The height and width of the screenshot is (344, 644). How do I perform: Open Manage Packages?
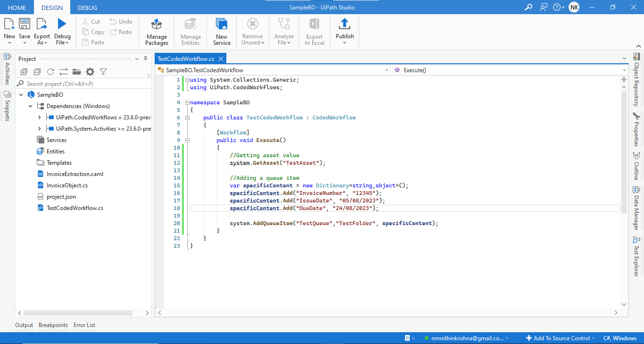[x=157, y=31]
